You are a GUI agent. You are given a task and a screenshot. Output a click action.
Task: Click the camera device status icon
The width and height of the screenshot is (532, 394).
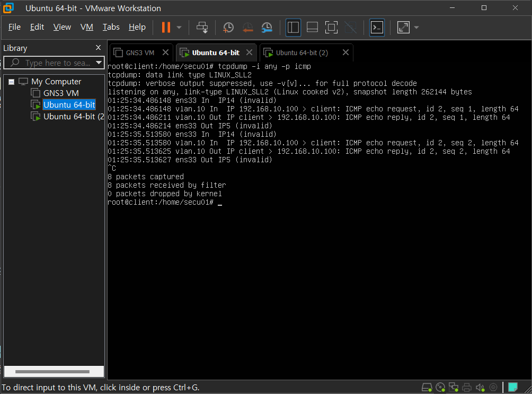click(x=493, y=387)
